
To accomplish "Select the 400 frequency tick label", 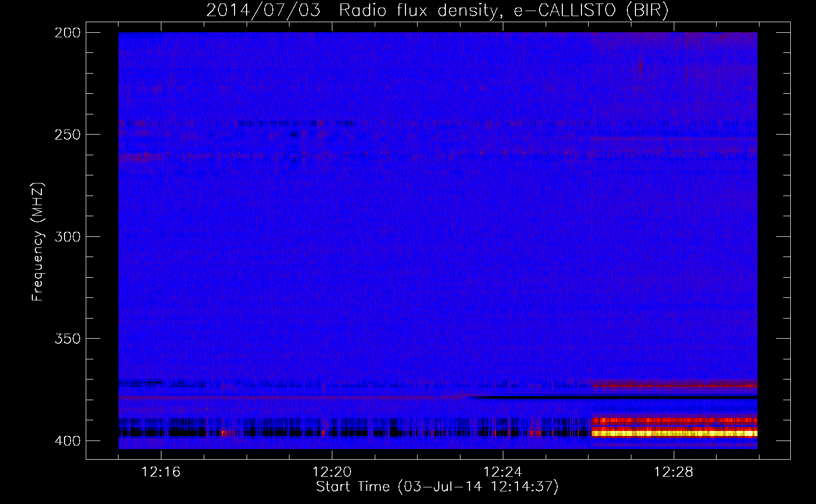I will [x=68, y=440].
